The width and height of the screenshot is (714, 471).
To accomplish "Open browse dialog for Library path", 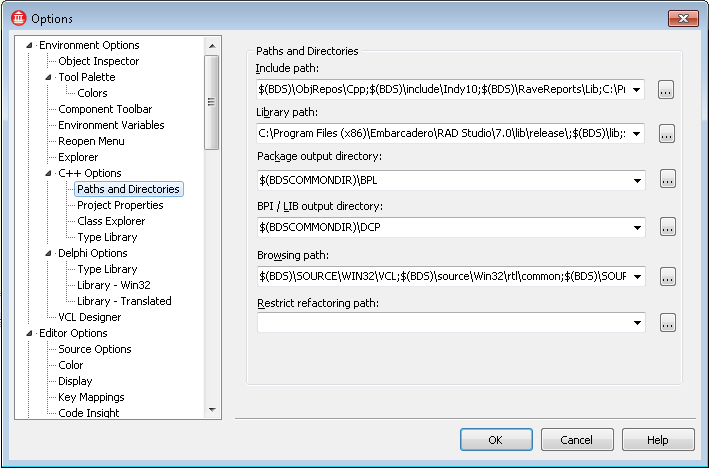I will [667, 134].
